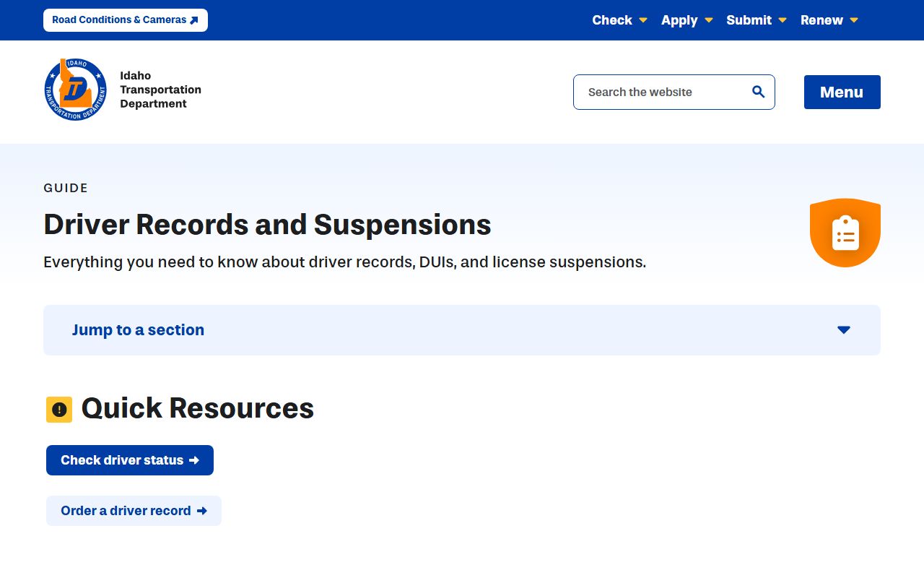The height and width of the screenshot is (578, 924).
Task: Expand the Check menu
Action: click(x=619, y=20)
